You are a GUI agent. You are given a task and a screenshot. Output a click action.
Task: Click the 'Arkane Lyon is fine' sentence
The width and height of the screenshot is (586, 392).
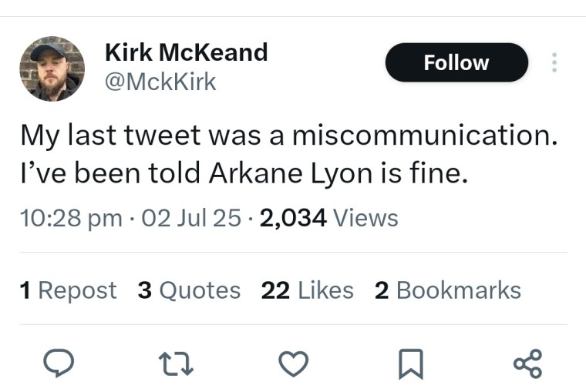(x=338, y=173)
